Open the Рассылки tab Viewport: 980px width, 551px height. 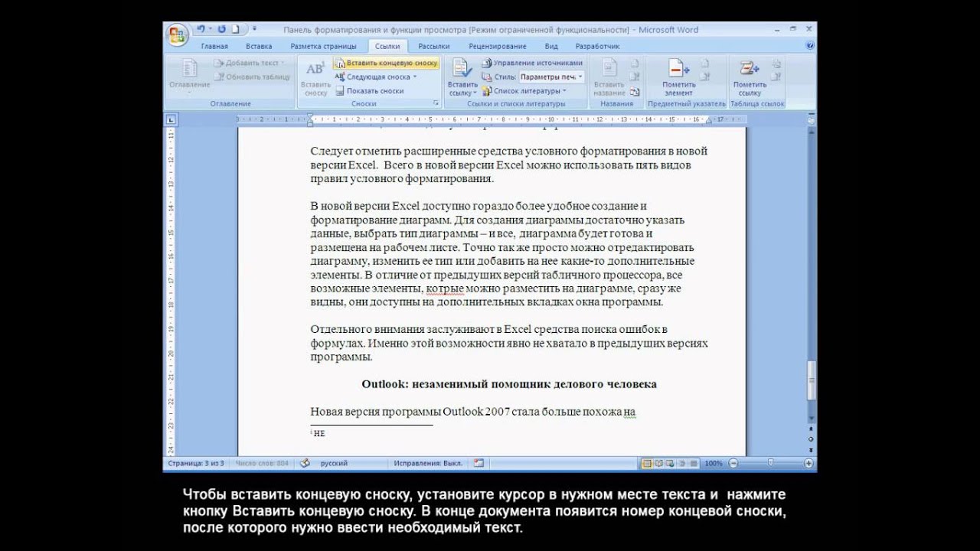coord(434,46)
